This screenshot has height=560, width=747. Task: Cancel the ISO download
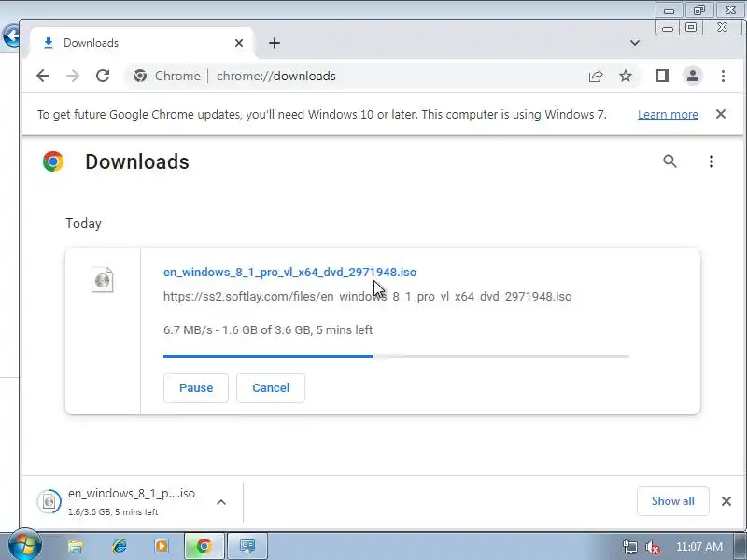tap(271, 387)
